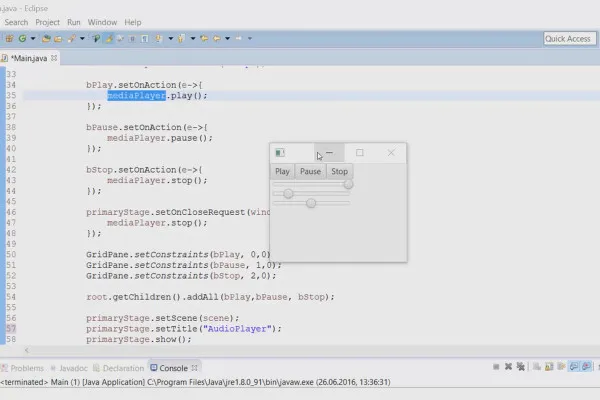
Task: Toggle Show Console on standard out change
Action: (574, 367)
